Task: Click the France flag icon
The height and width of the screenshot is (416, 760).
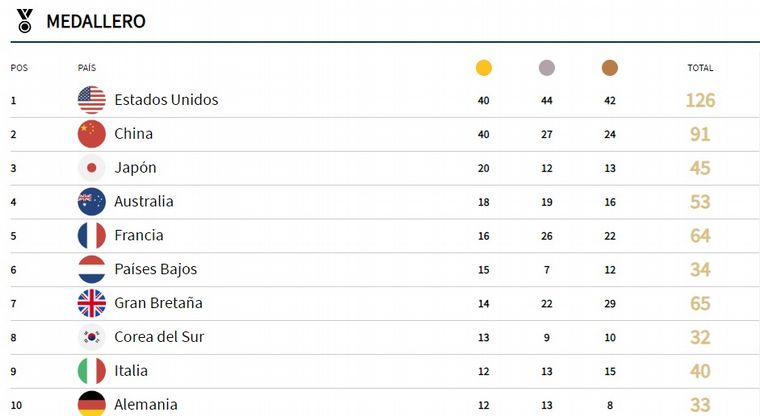Action: coord(92,236)
